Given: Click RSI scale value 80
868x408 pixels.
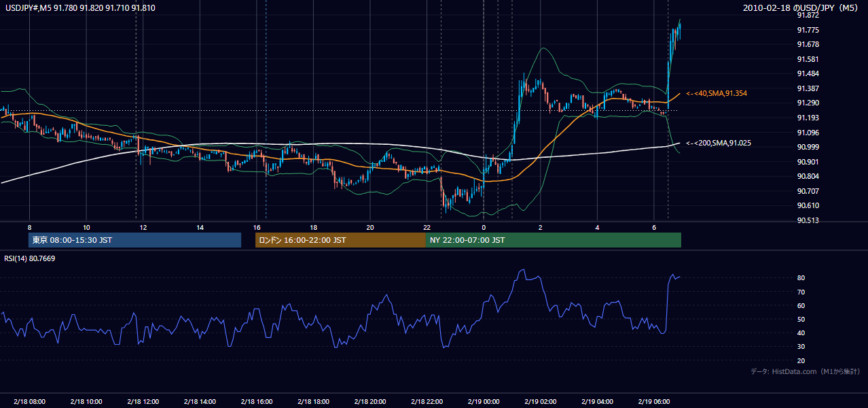Looking at the screenshot, I should point(801,278).
